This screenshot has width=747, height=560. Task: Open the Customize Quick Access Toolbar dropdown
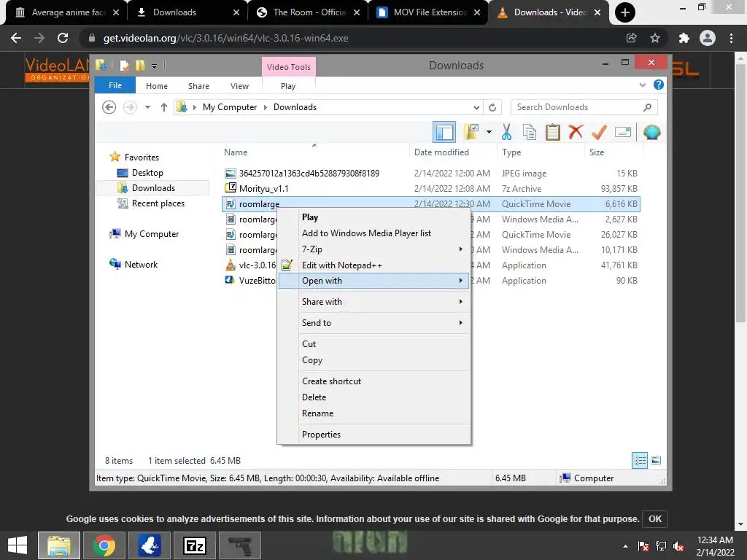(155, 66)
